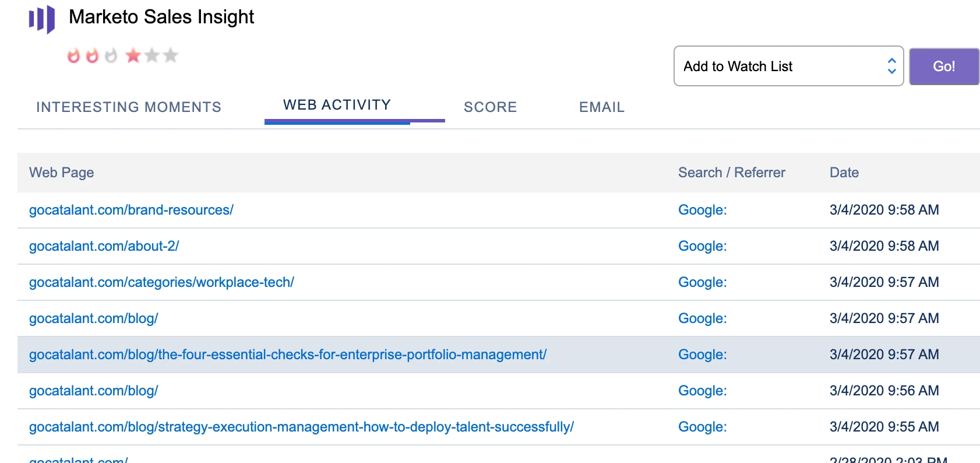The image size is (980, 463).
Task: Switch to the Email tab
Action: 601,107
